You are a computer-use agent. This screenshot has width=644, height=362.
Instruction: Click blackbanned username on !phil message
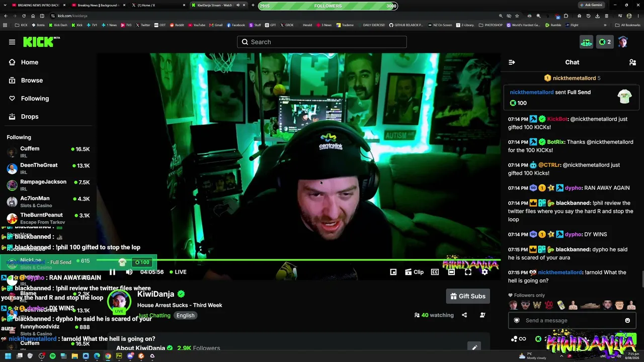point(573,203)
